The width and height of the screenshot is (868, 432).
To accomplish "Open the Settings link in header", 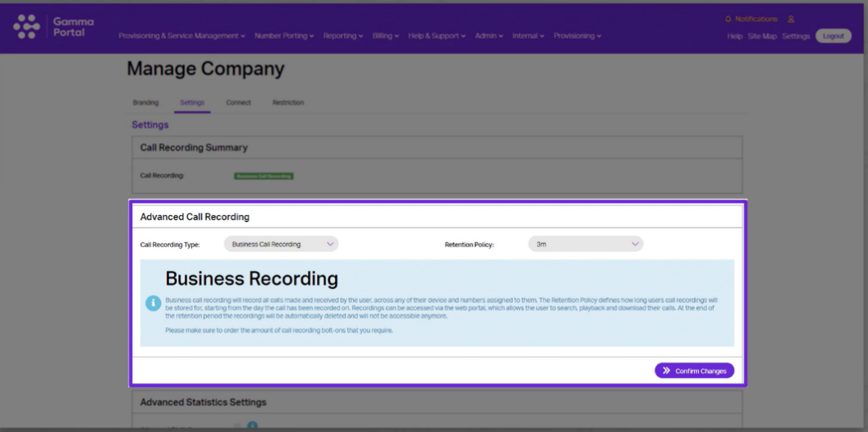I will tap(796, 36).
